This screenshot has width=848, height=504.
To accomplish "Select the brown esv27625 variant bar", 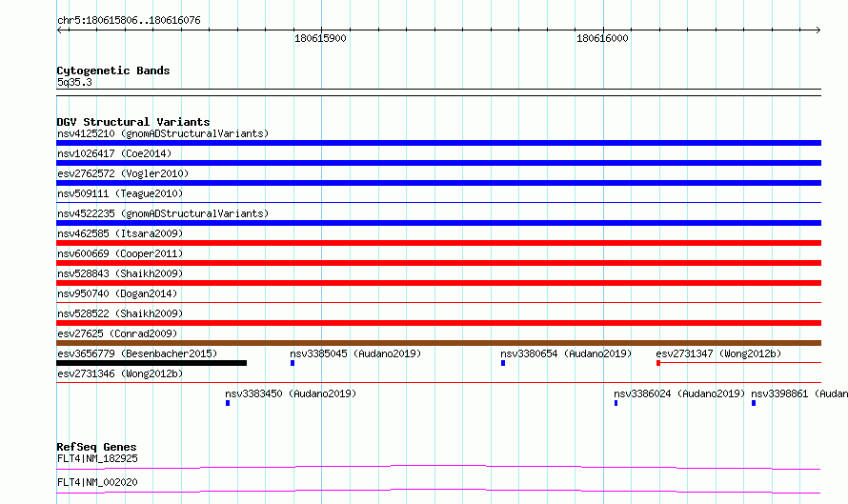I will 438,343.
